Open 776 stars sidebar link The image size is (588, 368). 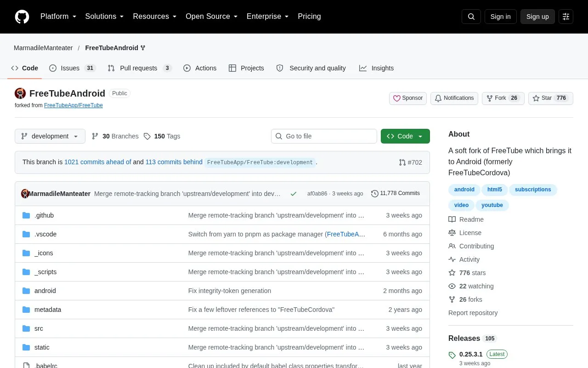467,273
